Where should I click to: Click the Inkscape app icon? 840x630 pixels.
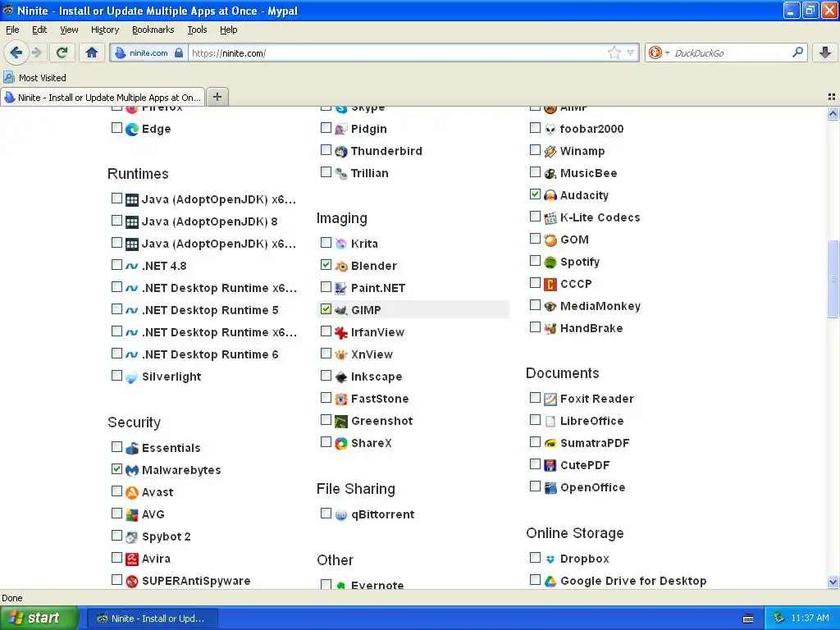pos(341,377)
